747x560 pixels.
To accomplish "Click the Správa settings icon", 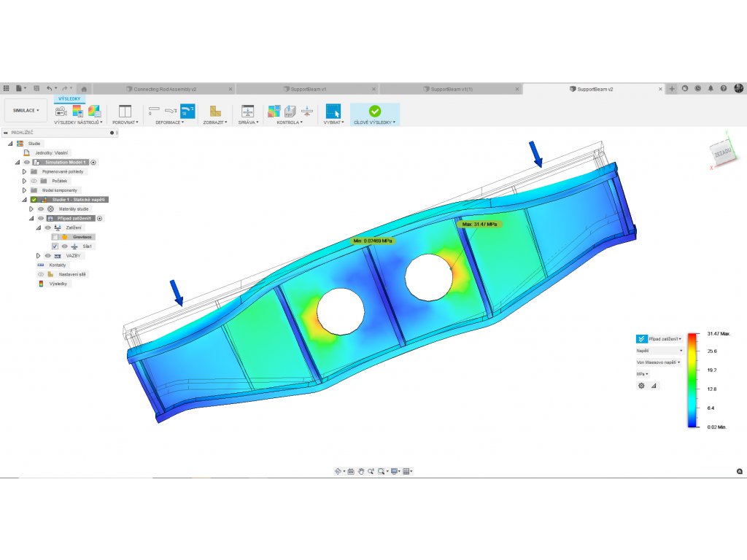I will pos(247,111).
